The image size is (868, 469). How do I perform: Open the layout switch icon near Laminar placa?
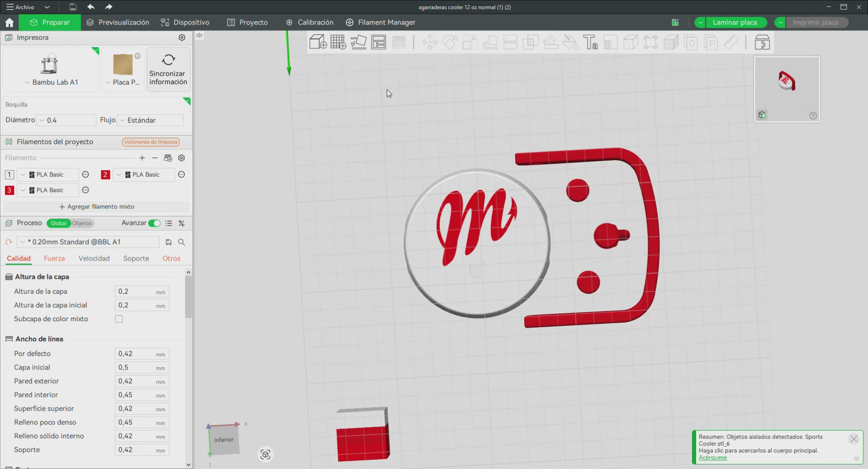coord(675,22)
